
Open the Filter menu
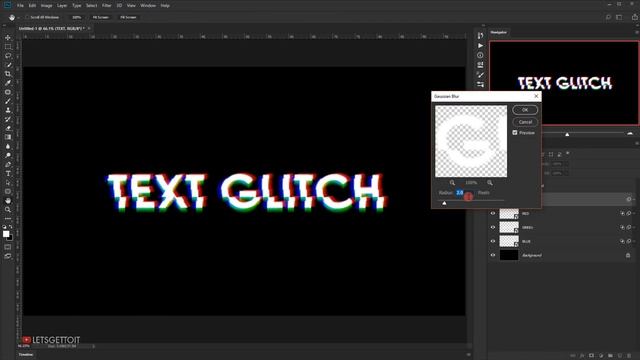[107, 6]
